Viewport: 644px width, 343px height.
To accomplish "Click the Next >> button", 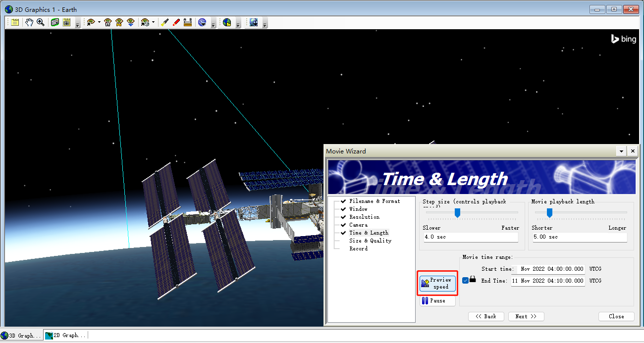I will pyautogui.click(x=526, y=316).
